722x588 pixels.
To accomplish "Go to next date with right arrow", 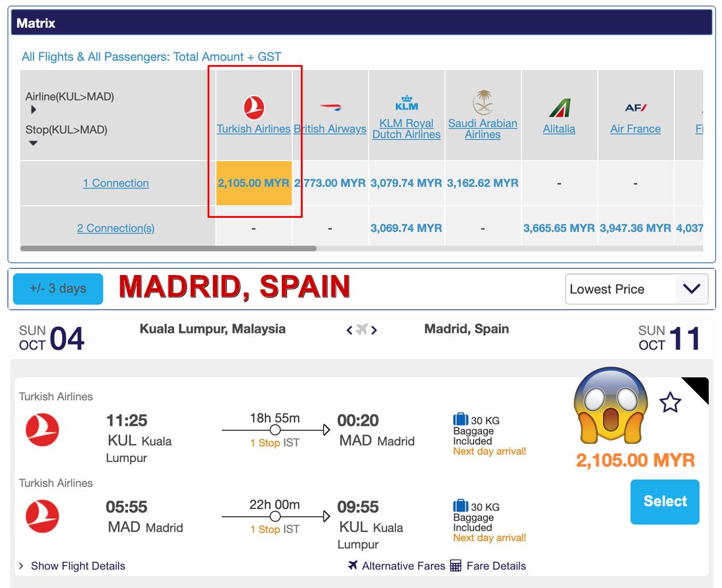I will click(x=374, y=330).
